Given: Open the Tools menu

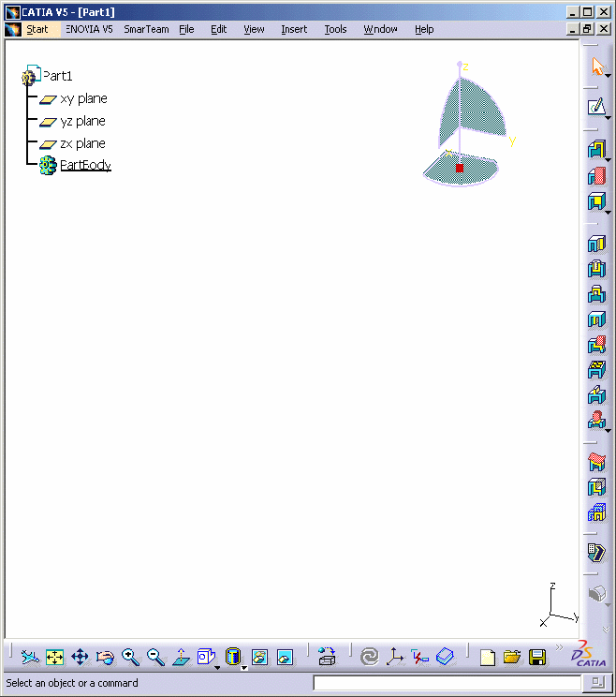Looking at the screenshot, I should click(335, 29).
